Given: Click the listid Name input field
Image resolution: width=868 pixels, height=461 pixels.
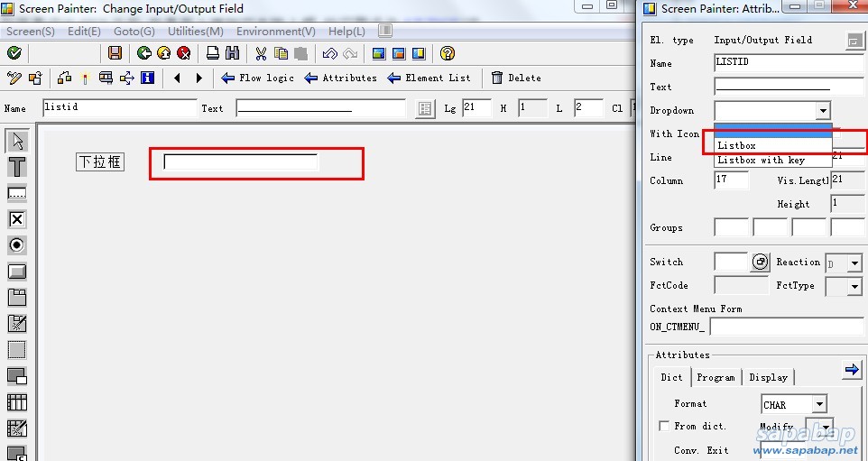Looking at the screenshot, I should point(118,107).
